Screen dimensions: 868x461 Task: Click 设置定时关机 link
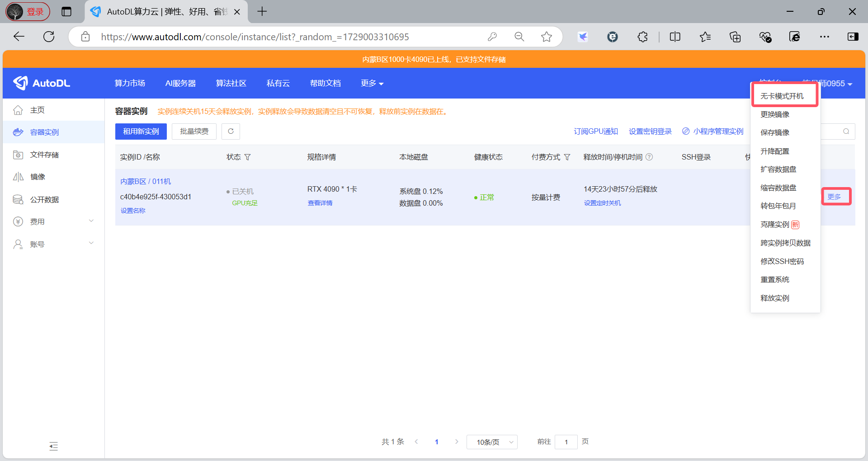click(x=602, y=203)
